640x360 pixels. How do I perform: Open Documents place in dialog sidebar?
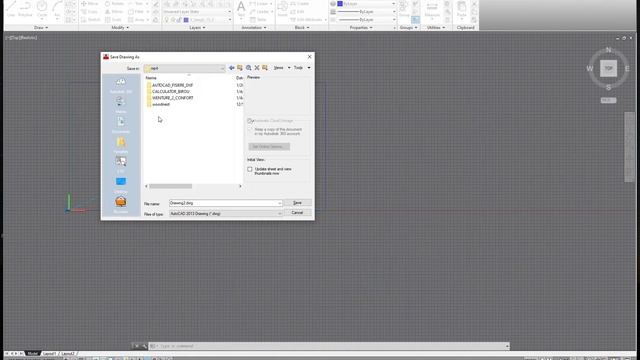121,125
